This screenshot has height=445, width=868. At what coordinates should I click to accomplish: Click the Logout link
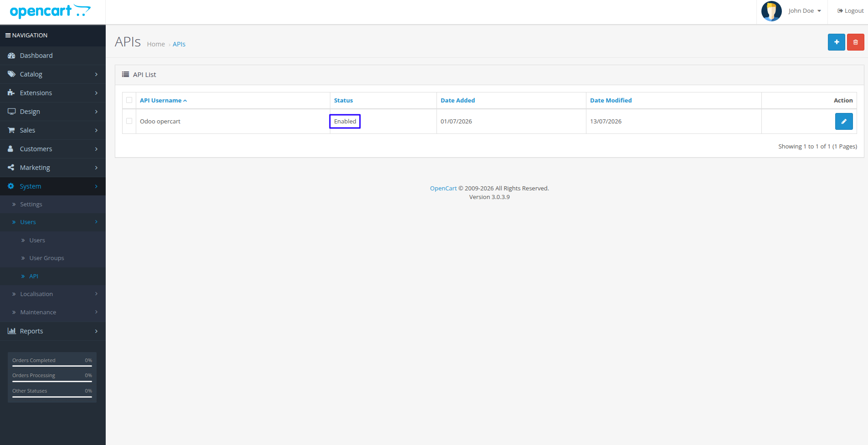pos(850,11)
